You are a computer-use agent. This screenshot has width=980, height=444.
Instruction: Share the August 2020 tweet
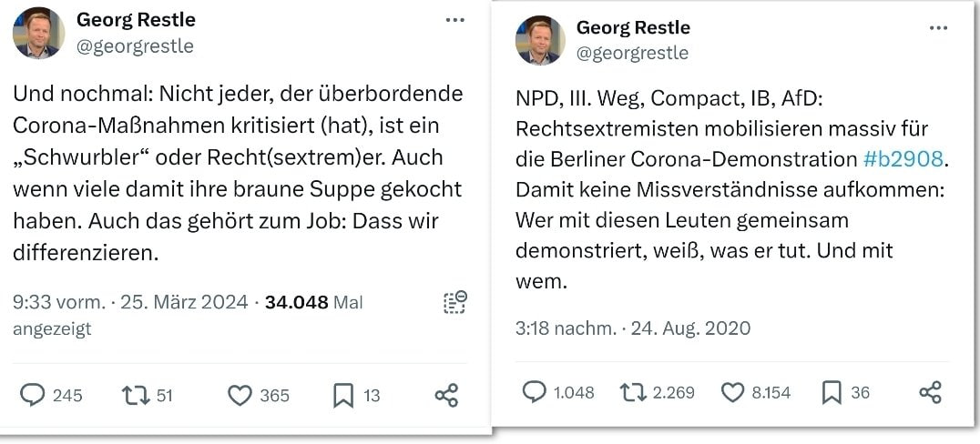pos(930,392)
